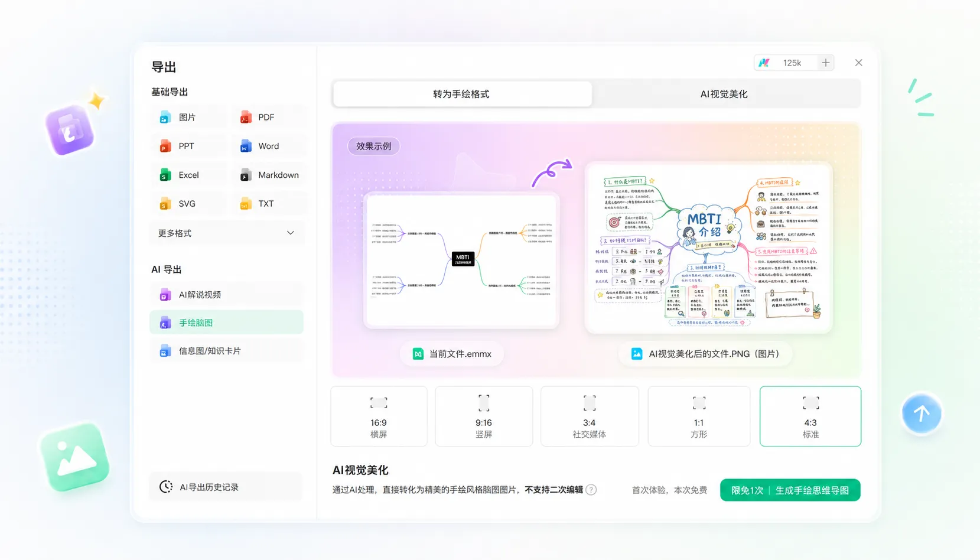Click the AI credits logo beside 125k
980x560 pixels.
click(x=764, y=63)
